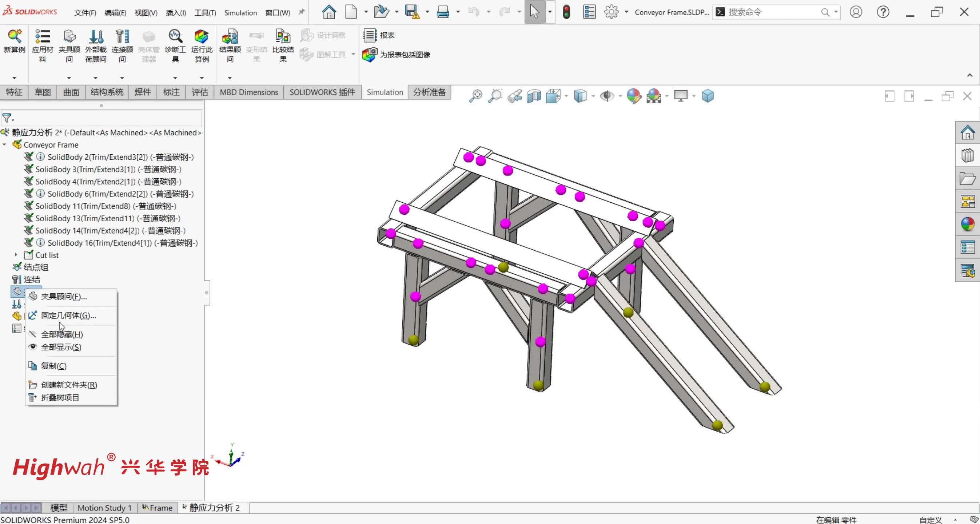Open the Apply Material tool
The height and width of the screenshot is (524, 980).
43,37
